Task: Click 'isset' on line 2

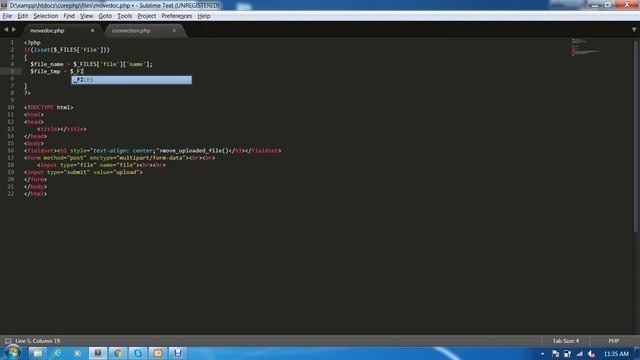Action: (x=42, y=50)
